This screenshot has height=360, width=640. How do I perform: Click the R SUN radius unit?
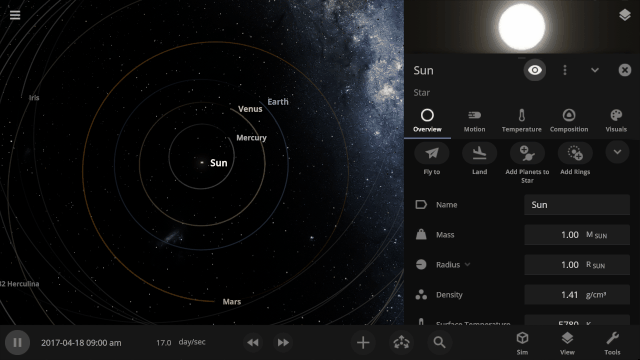coord(596,265)
